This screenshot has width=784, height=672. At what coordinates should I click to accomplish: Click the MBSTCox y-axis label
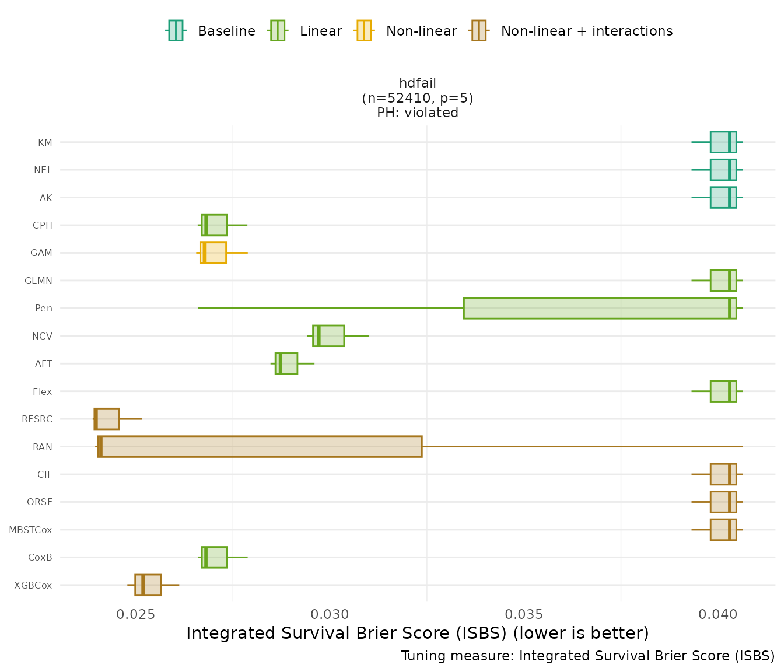tap(30, 530)
